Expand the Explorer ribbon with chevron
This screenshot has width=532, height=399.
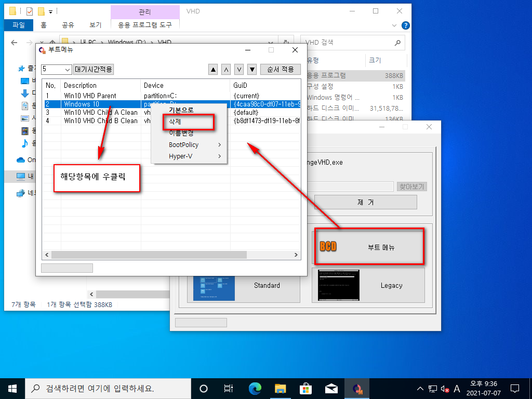tap(394, 25)
